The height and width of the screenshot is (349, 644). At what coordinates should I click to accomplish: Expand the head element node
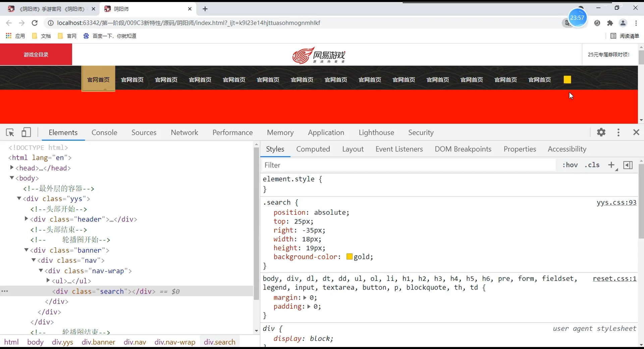click(x=12, y=168)
